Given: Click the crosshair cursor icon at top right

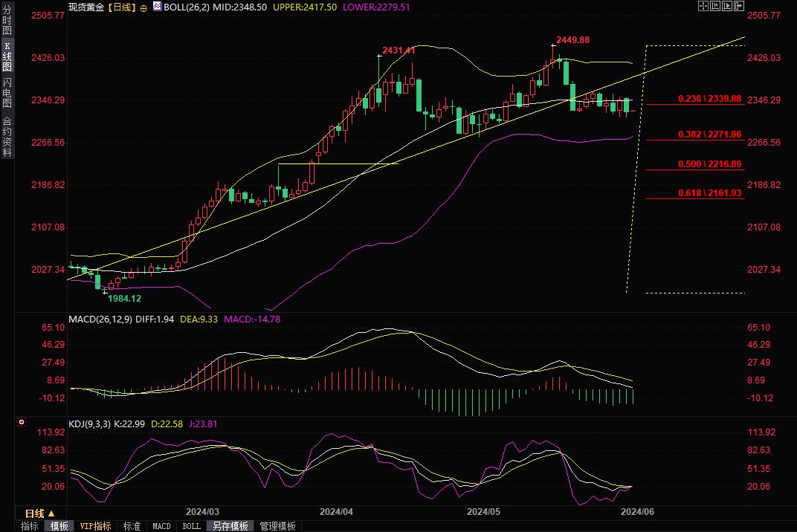Looking at the screenshot, I should coord(703,6).
